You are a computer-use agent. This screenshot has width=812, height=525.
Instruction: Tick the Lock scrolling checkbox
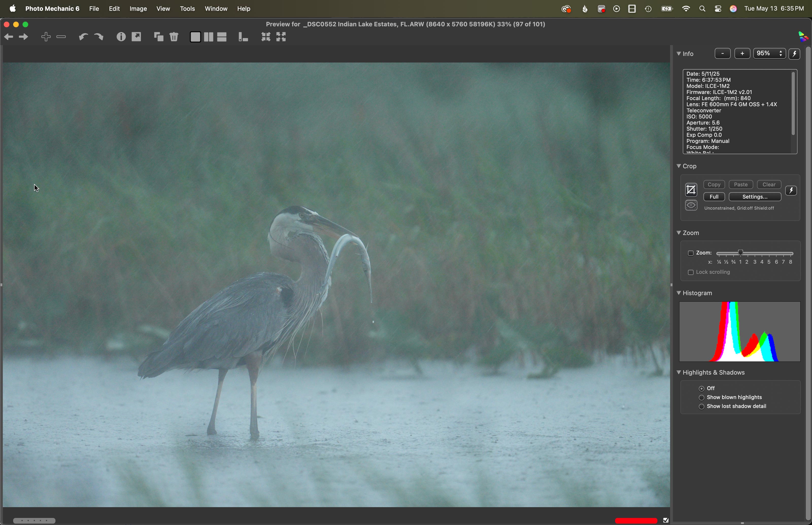pos(690,273)
